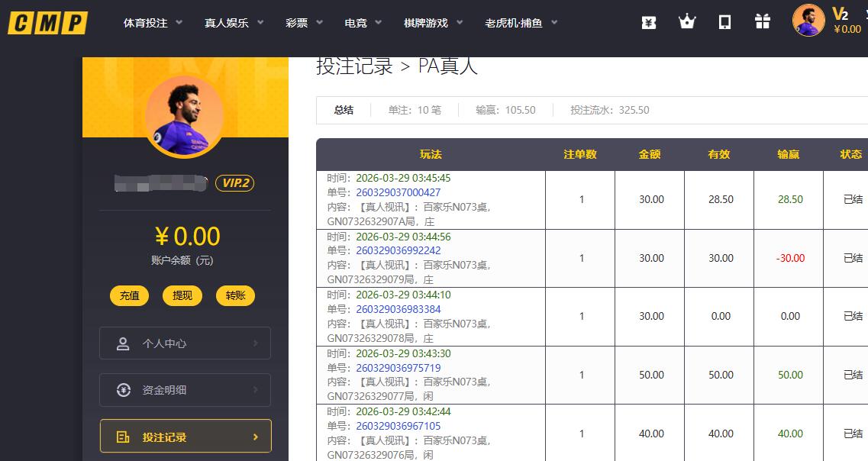Click the user avatar in top right
Viewport: 868px width, 461px height.
click(x=808, y=21)
